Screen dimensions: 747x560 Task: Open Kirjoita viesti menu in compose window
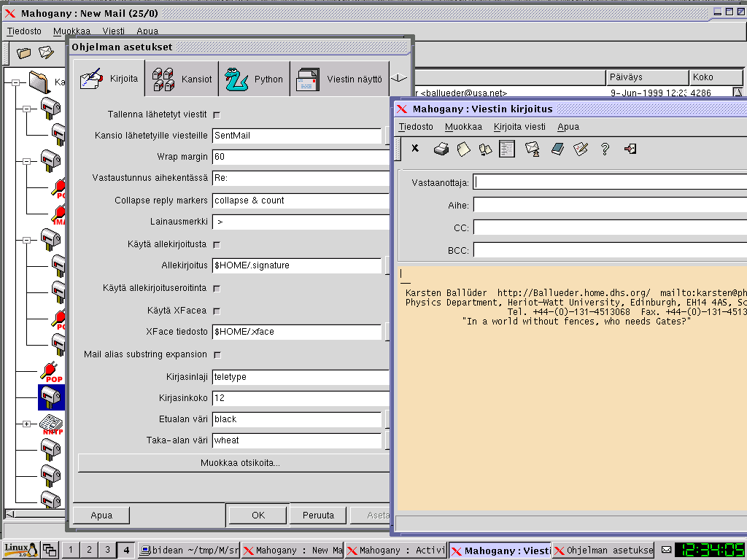pos(519,127)
